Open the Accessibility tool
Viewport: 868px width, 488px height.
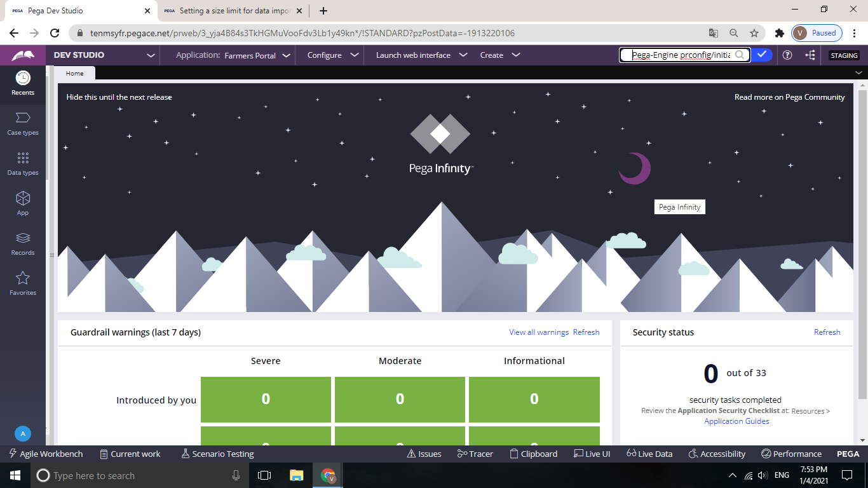[717, 454]
